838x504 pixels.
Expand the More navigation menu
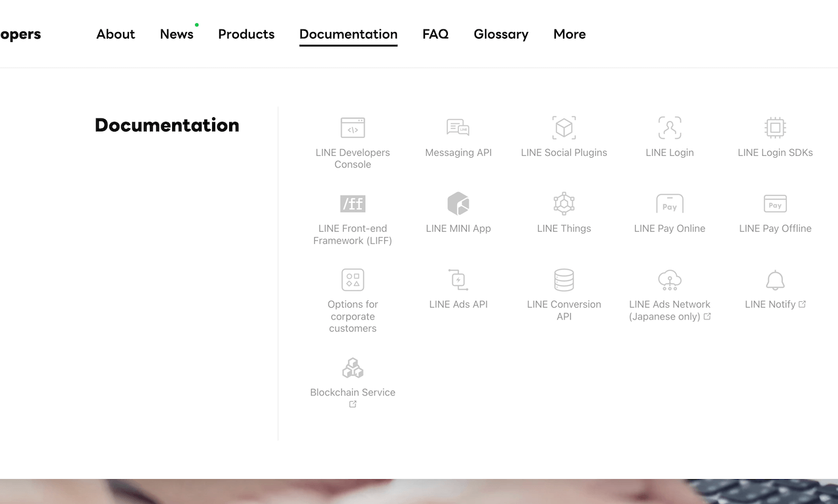[569, 34]
